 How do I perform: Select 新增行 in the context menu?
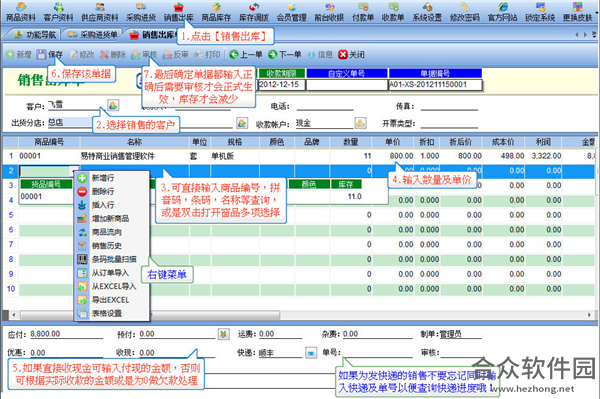tap(103, 178)
